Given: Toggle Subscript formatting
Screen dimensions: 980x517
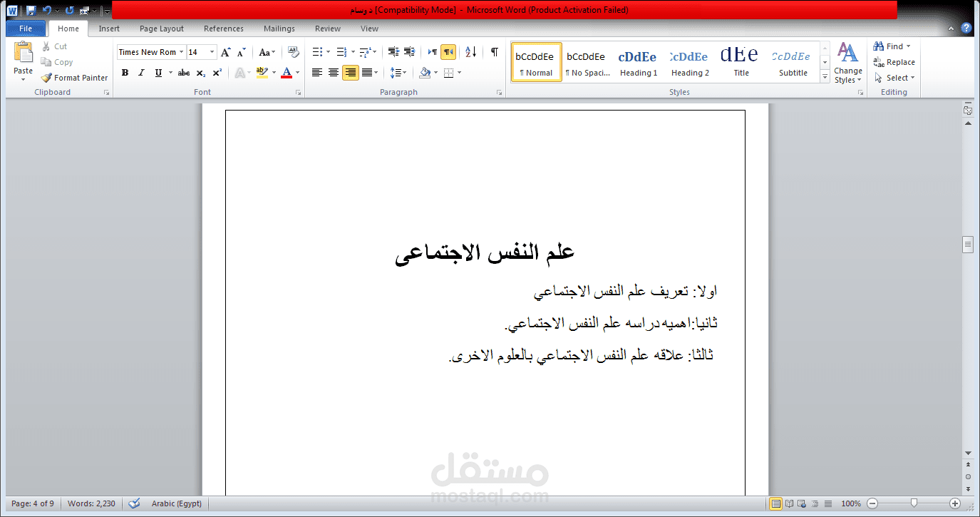Looking at the screenshot, I should click(x=201, y=73).
